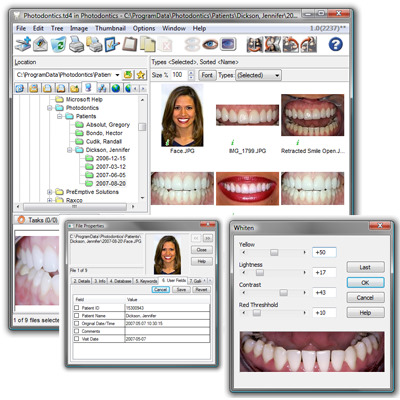The width and height of the screenshot is (400, 400).
Task: Switch to the 5. Keywords tab
Action: pyautogui.click(x=146, y=281)
